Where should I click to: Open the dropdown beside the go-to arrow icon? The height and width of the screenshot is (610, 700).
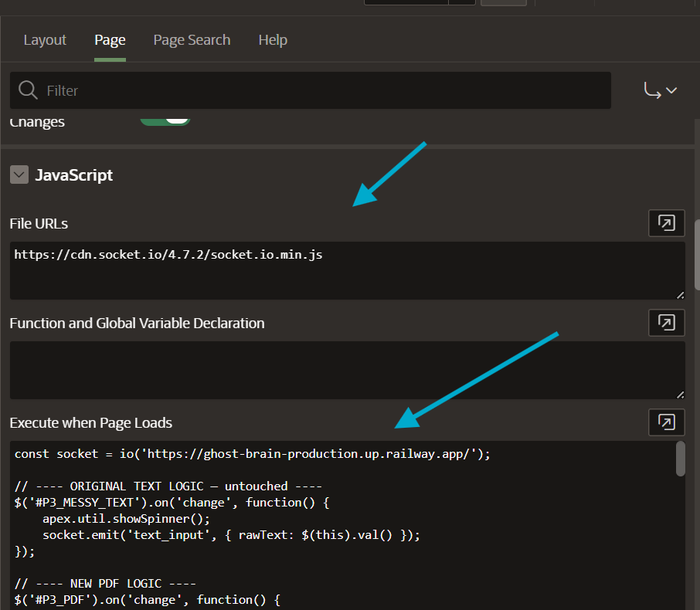tap(671, 91)
